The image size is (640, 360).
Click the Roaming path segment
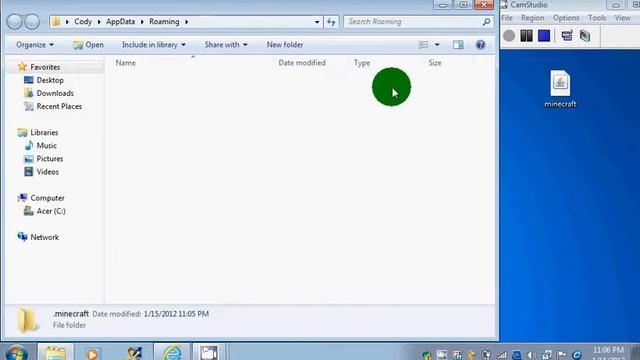[164, 22]
